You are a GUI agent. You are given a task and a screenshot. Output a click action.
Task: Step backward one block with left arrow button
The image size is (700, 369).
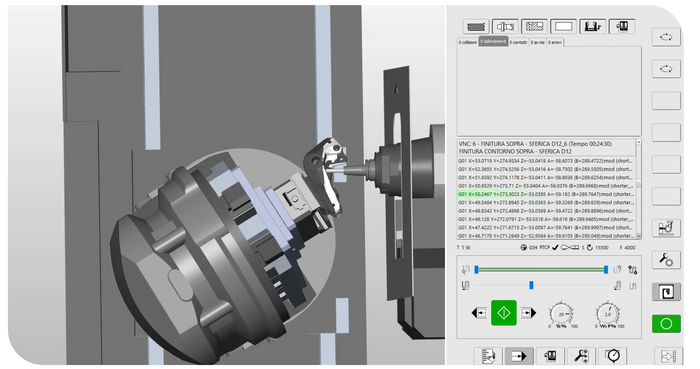[x=479, y=313]
